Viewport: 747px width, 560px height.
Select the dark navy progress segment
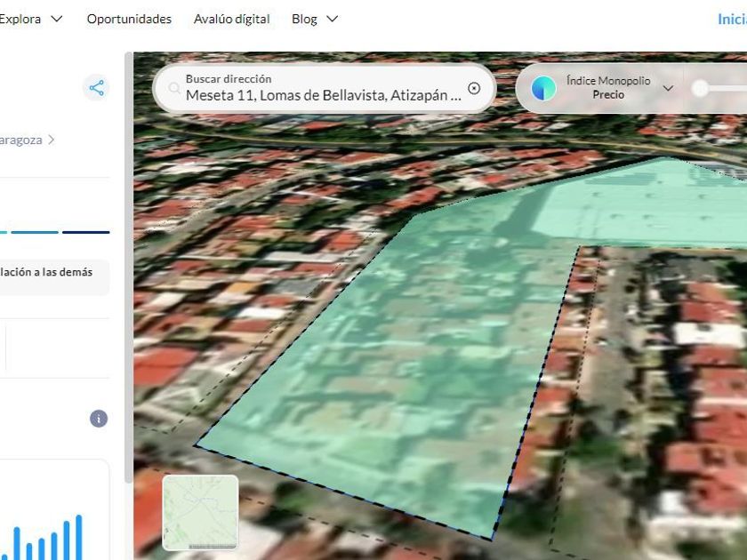pyautogui.click(x=86, y=232)
